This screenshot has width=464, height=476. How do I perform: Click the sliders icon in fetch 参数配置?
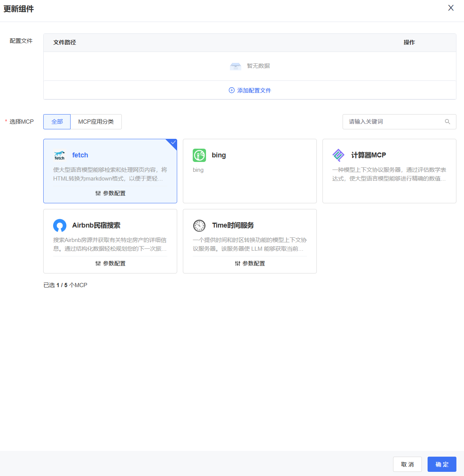click(x=98, y=193)
